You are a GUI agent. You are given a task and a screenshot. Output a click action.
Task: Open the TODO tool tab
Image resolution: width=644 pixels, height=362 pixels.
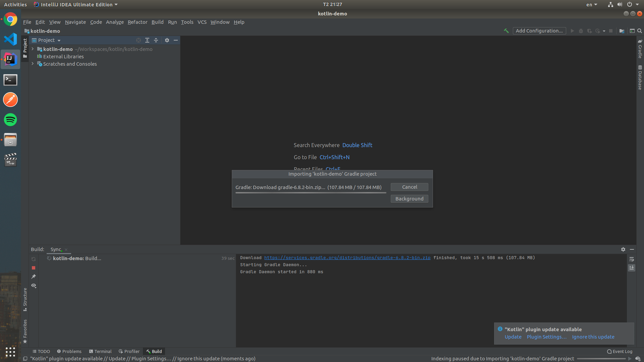(x=41, y=351)
